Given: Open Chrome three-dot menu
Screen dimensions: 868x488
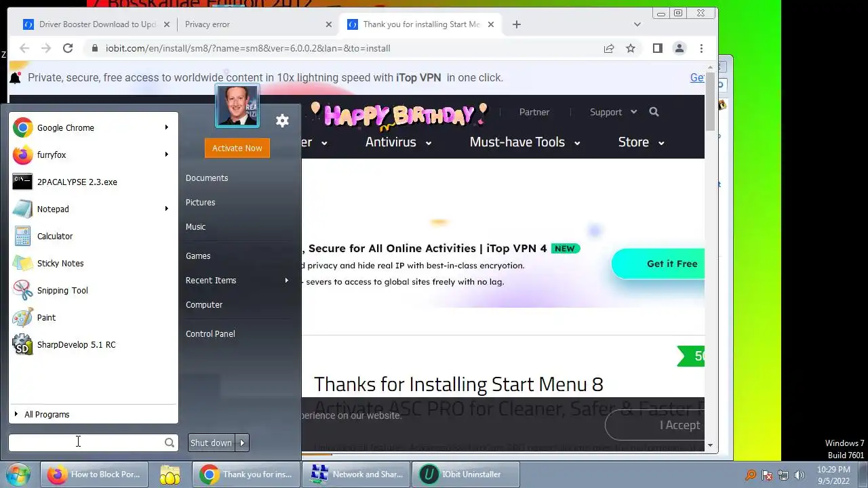Looking at the screenshot, I should [x=701, y=48].
